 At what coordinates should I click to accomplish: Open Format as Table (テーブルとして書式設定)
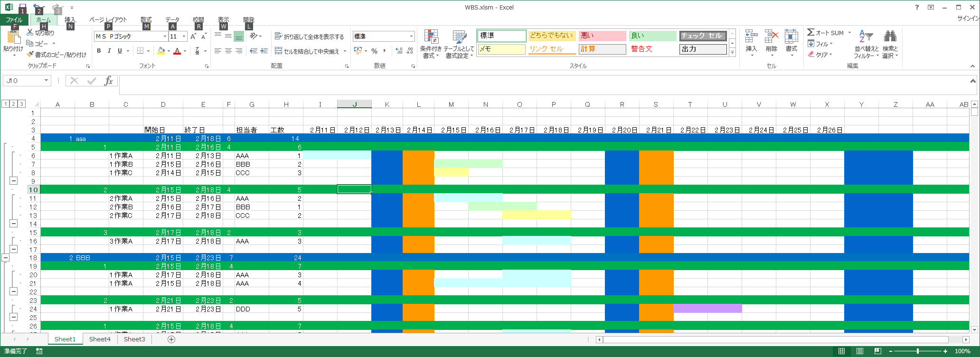click(460, 44)
